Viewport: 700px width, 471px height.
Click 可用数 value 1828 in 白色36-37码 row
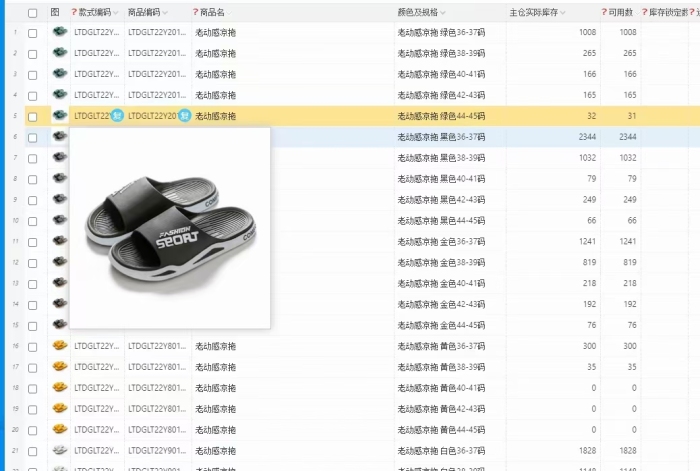[628, 450]
